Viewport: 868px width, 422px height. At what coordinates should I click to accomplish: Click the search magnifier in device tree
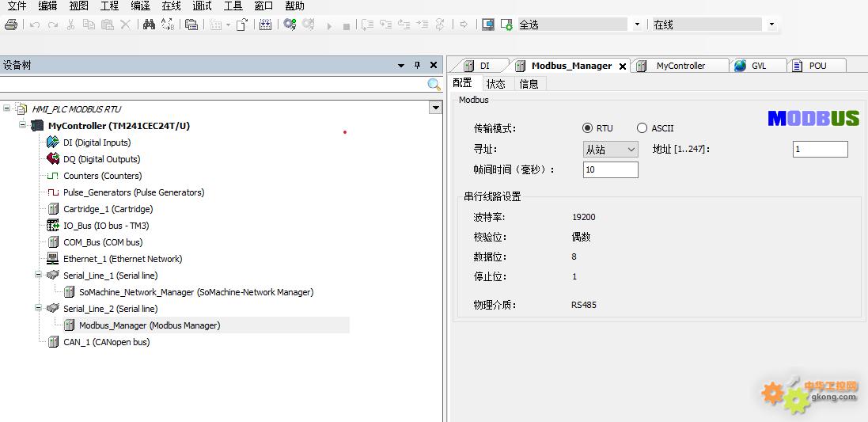point(434,84)
